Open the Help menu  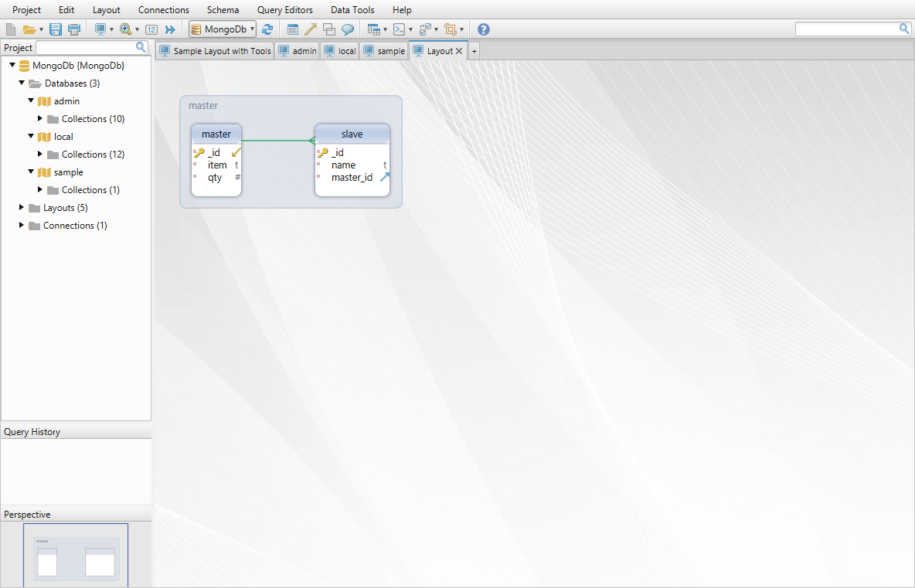point(402,10)
